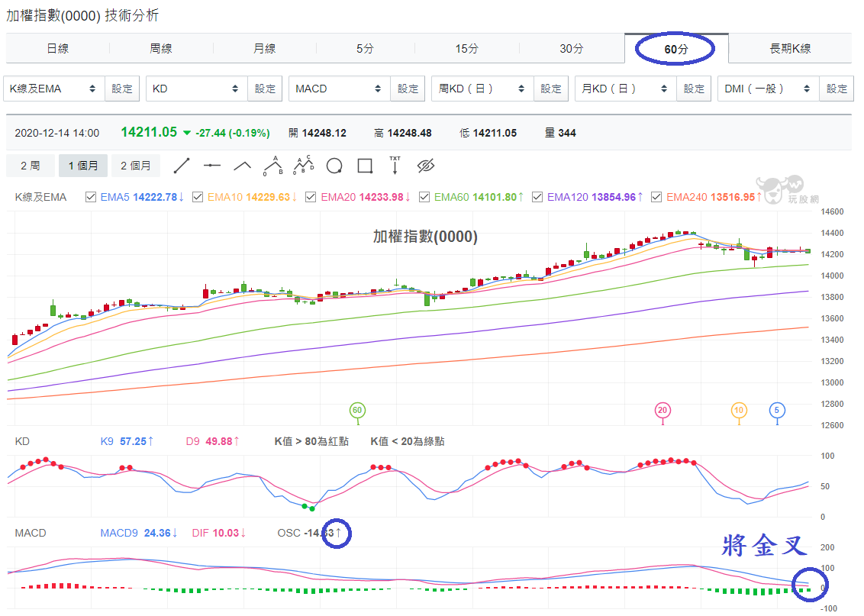Click 設定 next to the KD dropdown

265,89
